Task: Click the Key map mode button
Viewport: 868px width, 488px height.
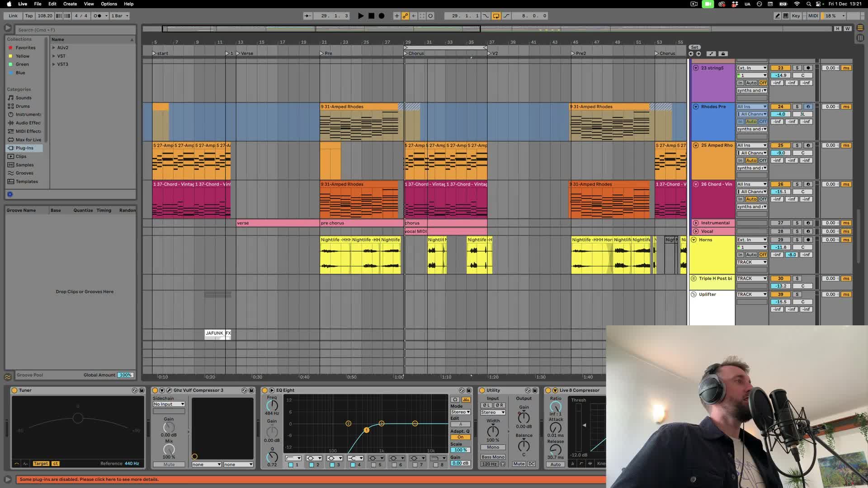Action: coord(796,16)
